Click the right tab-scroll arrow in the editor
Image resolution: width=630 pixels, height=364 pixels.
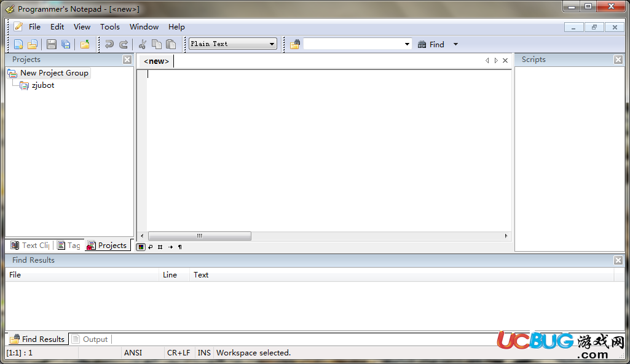point(496,60)
